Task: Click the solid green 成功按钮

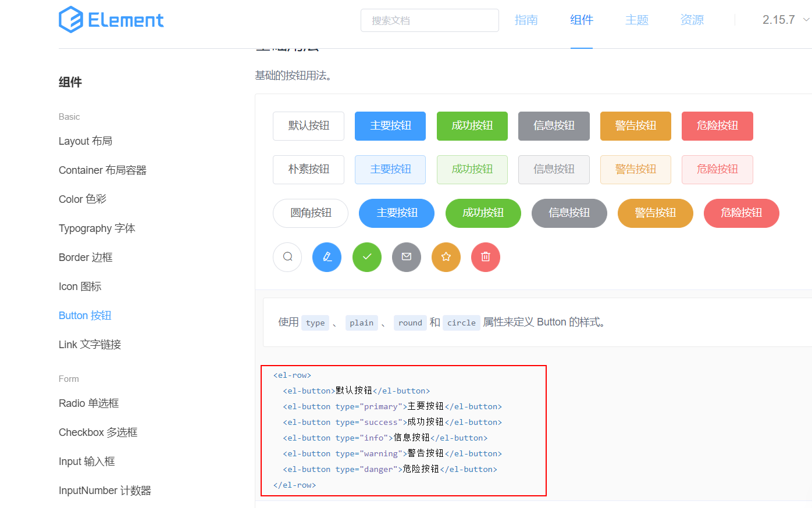Action: click(x=472, y=126)
